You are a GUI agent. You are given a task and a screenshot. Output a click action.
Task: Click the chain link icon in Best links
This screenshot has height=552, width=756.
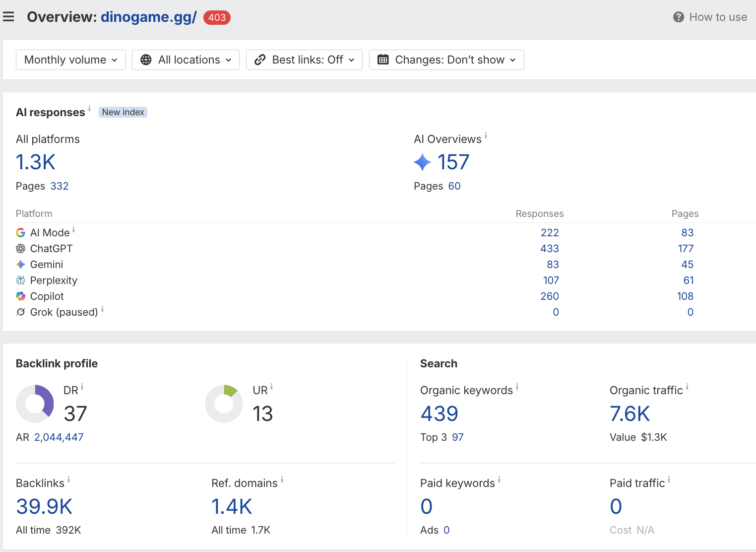260,60
